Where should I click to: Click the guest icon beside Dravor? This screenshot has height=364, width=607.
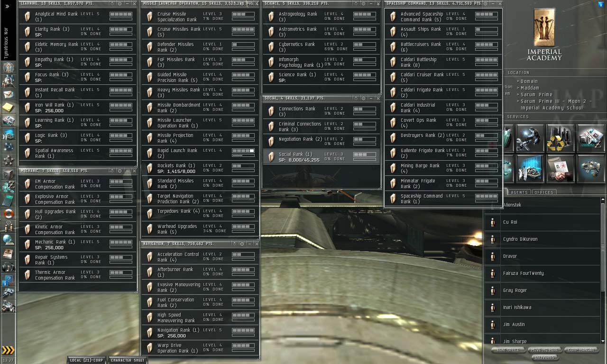coord(493,256)
